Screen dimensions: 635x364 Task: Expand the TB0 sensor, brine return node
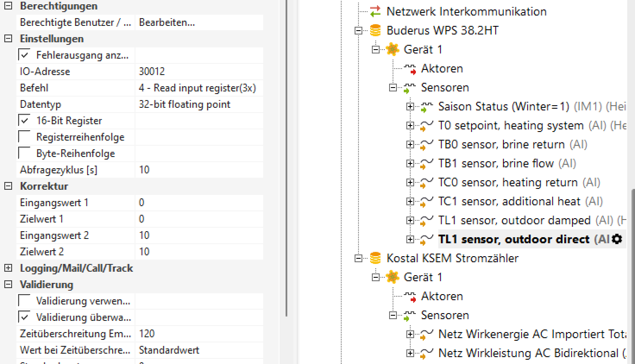pyautogui.click(x=410, y=144)
